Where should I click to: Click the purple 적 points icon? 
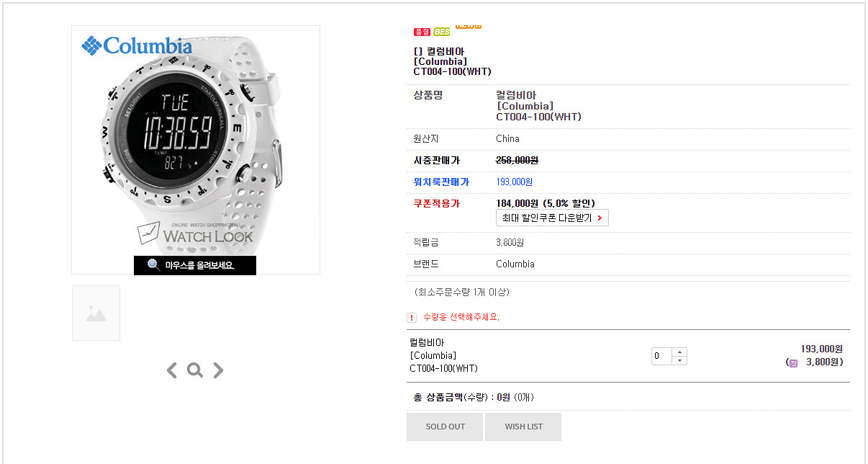pyautogui.click(x=793, y=362)
